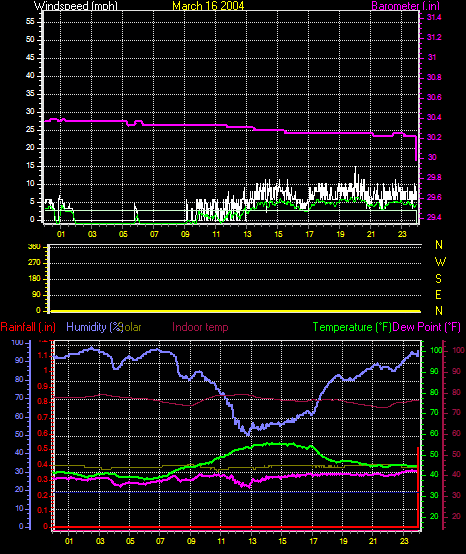Click the E wind direction letter
The width and height of the screenshot is (466, 554).
point(438,295)
